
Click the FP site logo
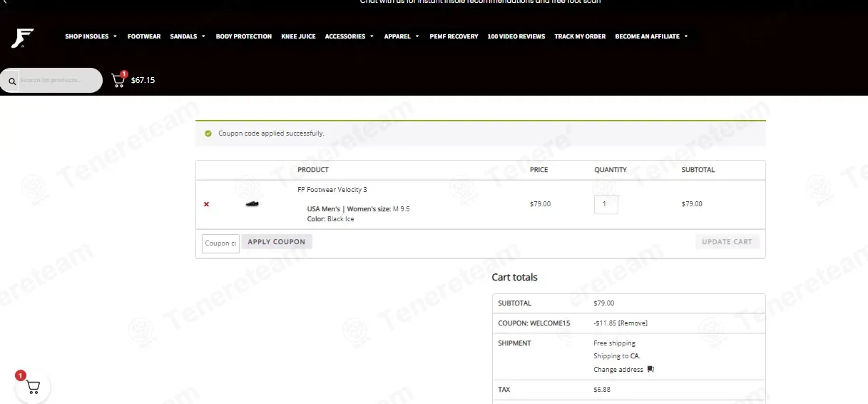pos(22,38)
